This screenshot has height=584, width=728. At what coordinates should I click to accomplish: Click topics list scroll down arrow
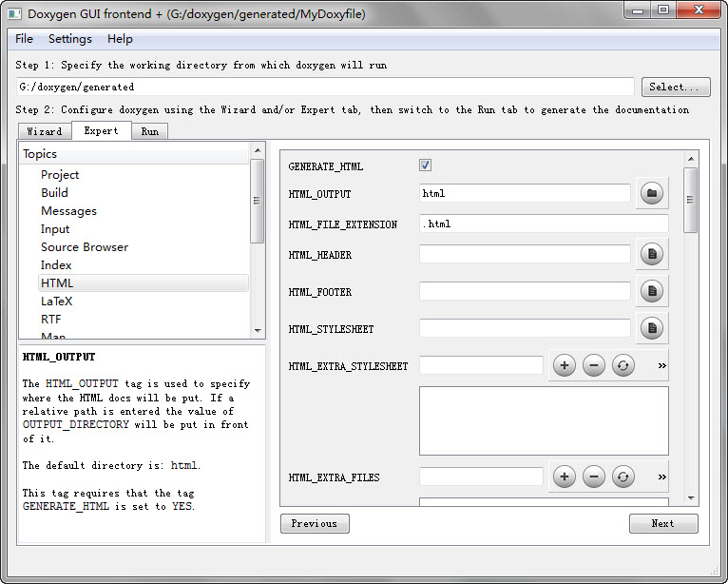pos(258,331)
